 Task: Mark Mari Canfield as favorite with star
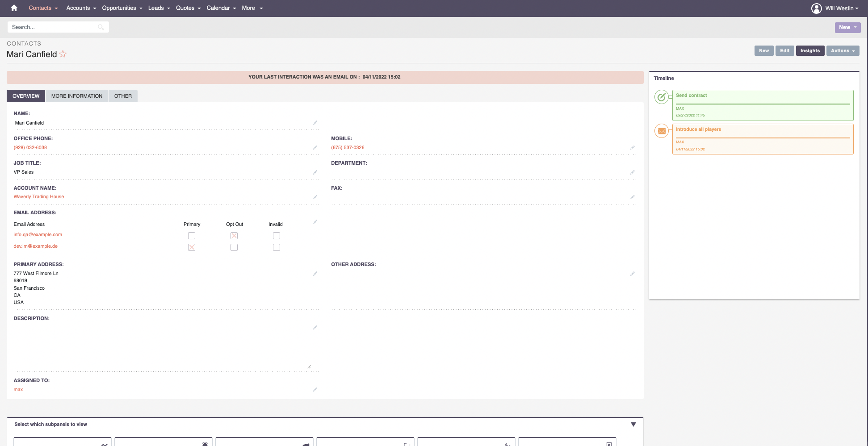coord(63,54)
